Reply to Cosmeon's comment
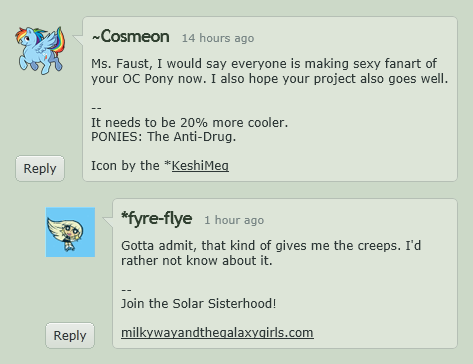Image resolution: width=473 pixels, height=364 pixels. pos(40,168)
